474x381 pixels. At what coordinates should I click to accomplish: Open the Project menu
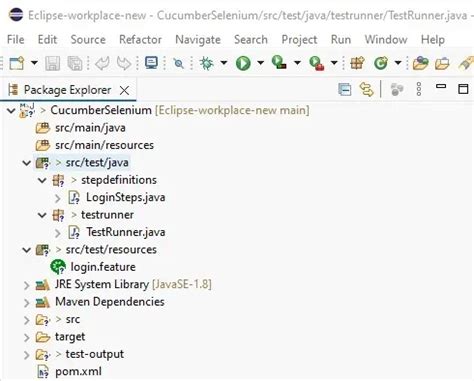[299, 40]
